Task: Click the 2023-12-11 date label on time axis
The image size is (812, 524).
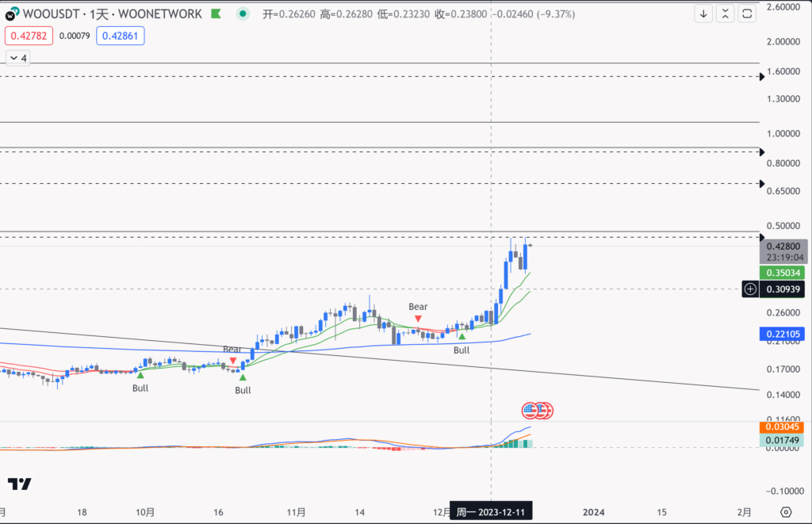Action: pyautogui.click(x=491, y=511)
